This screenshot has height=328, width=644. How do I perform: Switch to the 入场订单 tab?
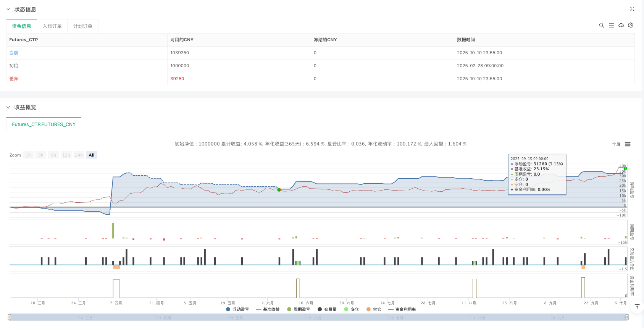[52, 26]
